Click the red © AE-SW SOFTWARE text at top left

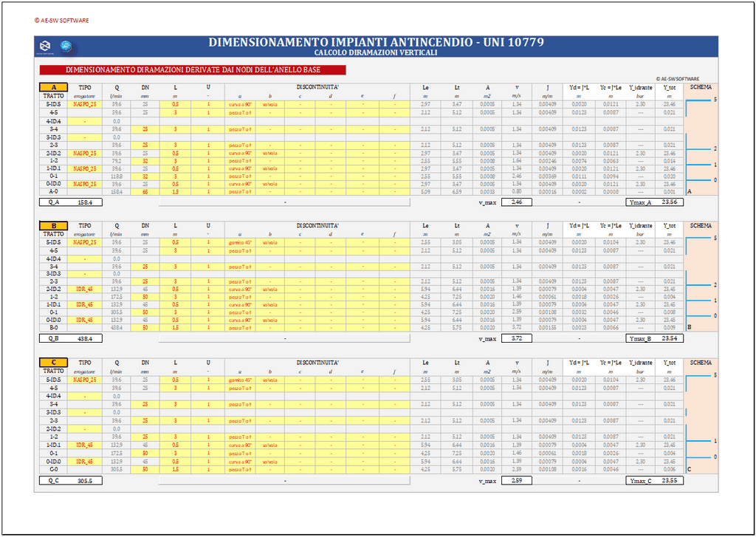click(x=61, y=21)
